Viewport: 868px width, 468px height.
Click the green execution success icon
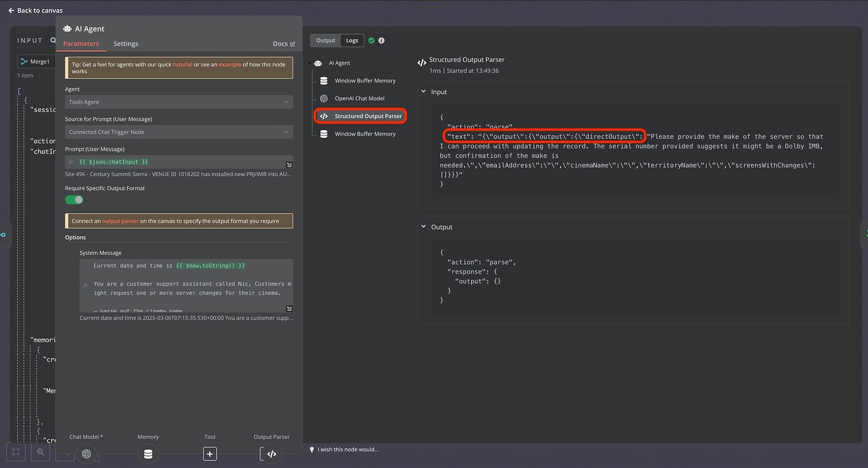coord(372,40)
